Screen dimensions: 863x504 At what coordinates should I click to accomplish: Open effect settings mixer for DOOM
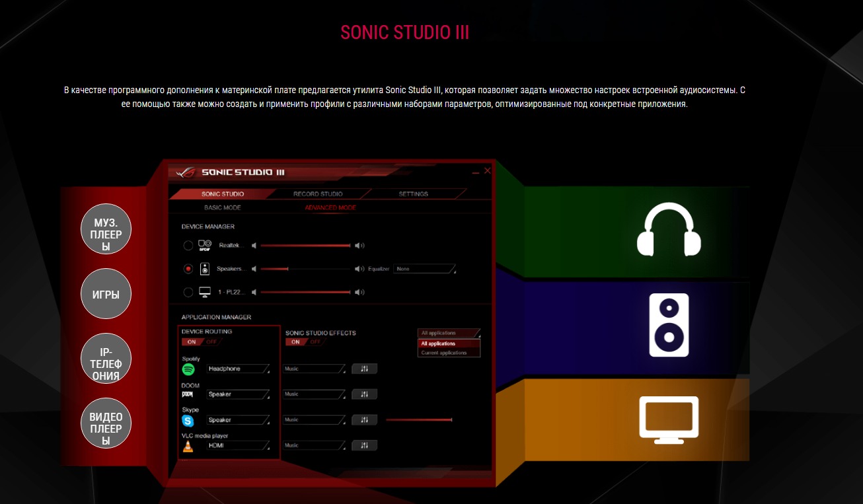[x=364, y=394]
